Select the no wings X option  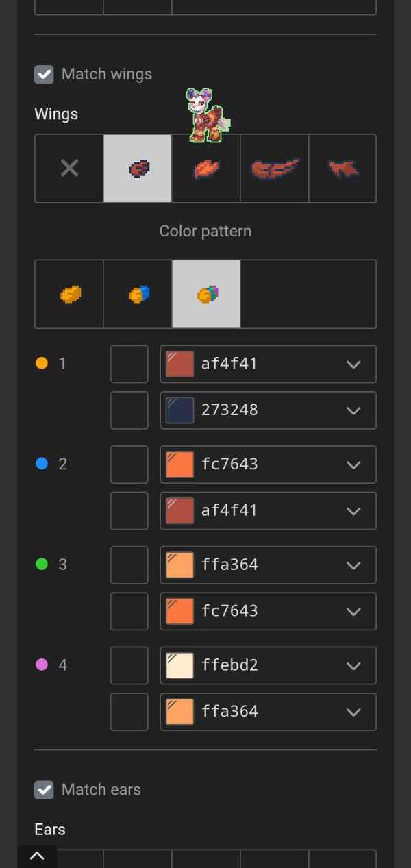point(69,169)
